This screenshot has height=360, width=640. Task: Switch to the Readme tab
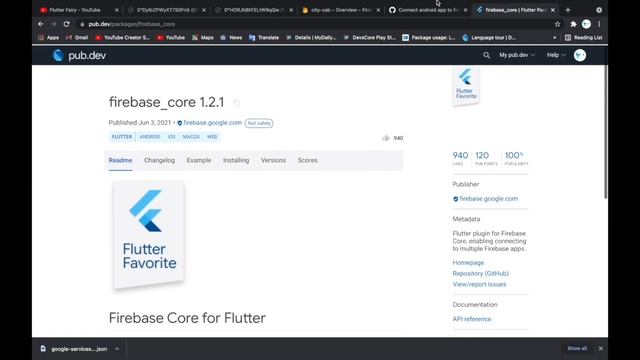click(x=120, y=160)
